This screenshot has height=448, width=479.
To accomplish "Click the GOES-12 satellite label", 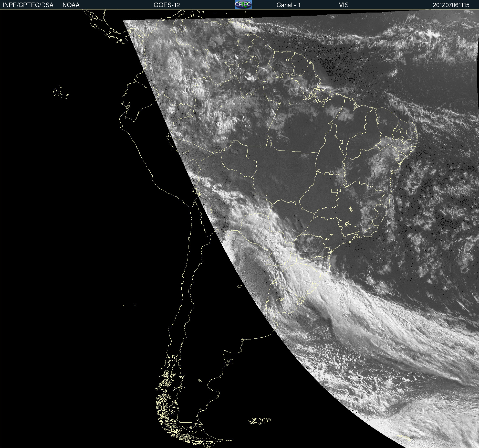I will click(167, 5).
